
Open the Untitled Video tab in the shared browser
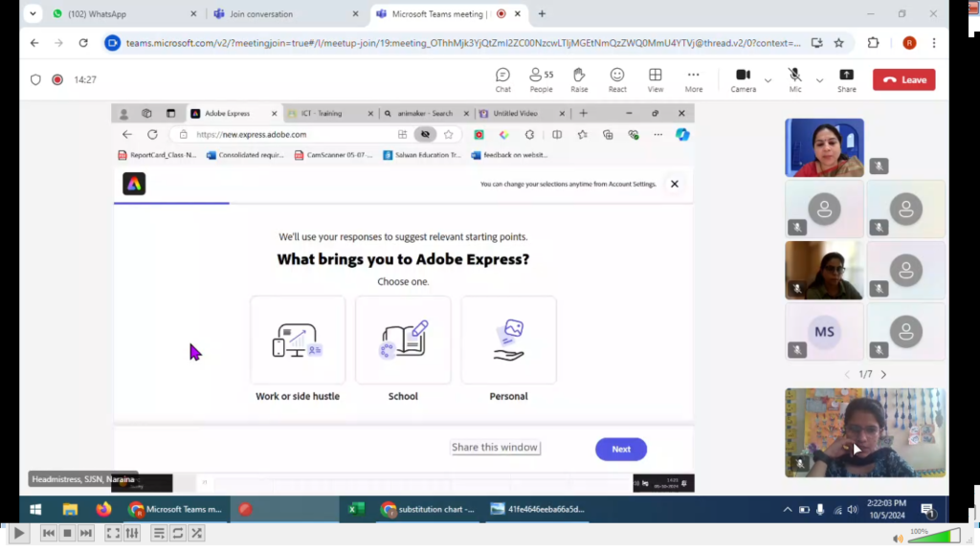tap(522, 114)
